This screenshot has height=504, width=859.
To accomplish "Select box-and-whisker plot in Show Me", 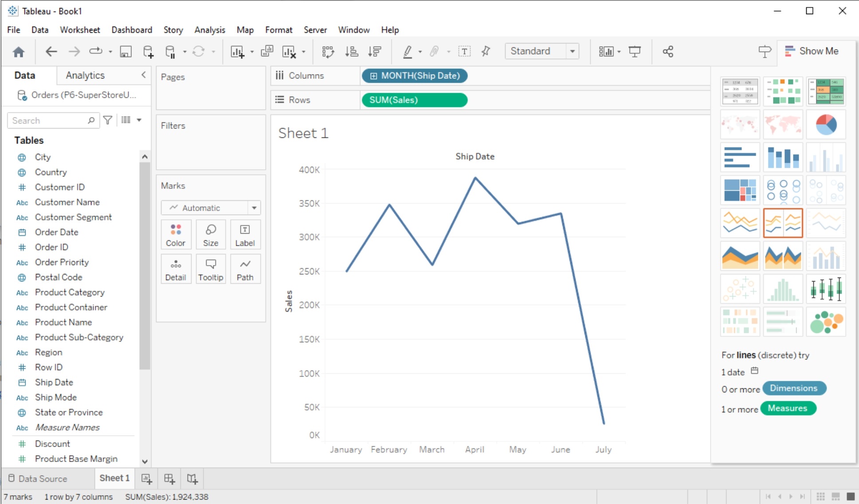I will pyautogui.click(x=826, y=289).
